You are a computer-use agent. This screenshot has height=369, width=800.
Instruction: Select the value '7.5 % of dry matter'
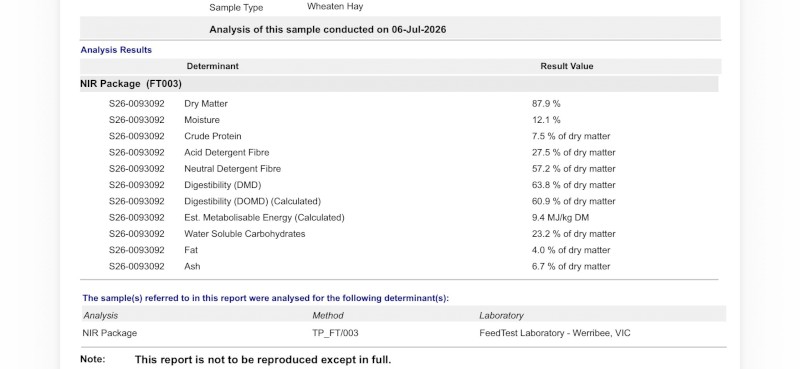(571, 136)
